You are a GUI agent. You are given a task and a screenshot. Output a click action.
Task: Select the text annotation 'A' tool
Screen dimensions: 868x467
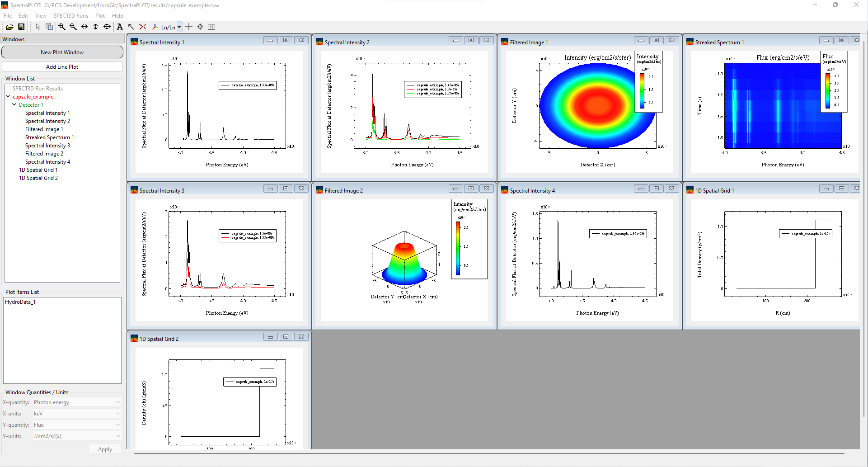click(x=120, y=27)
